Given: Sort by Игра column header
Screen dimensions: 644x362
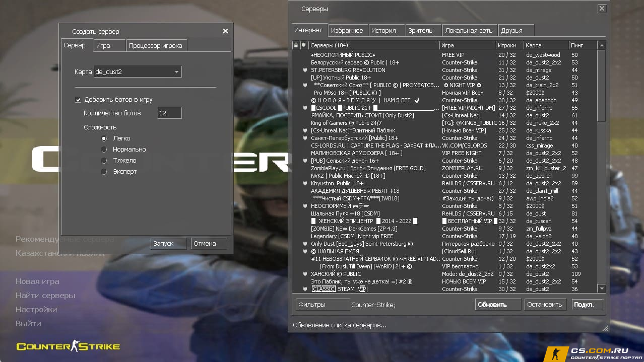Looking at the screenshot, I should pyautogui.click(x=468, y=45).
